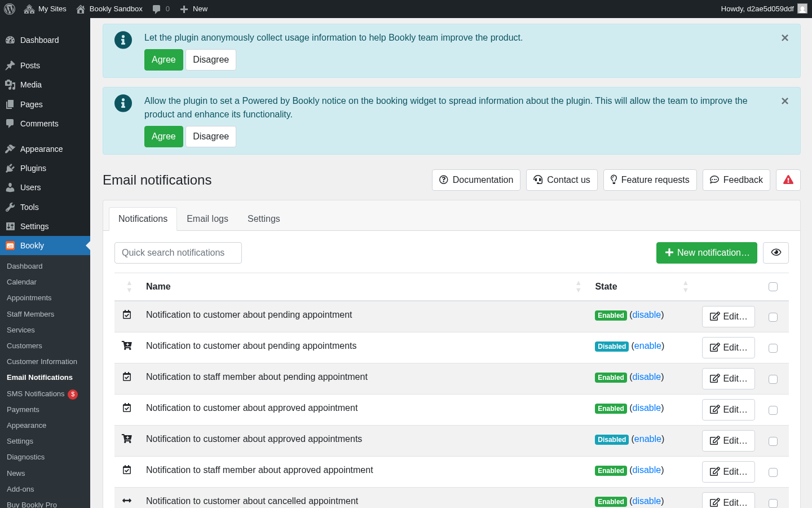This screenshot has width=812, height=508.
Task: Click the WordPress logo icon
Action: [x=10, y=9]
